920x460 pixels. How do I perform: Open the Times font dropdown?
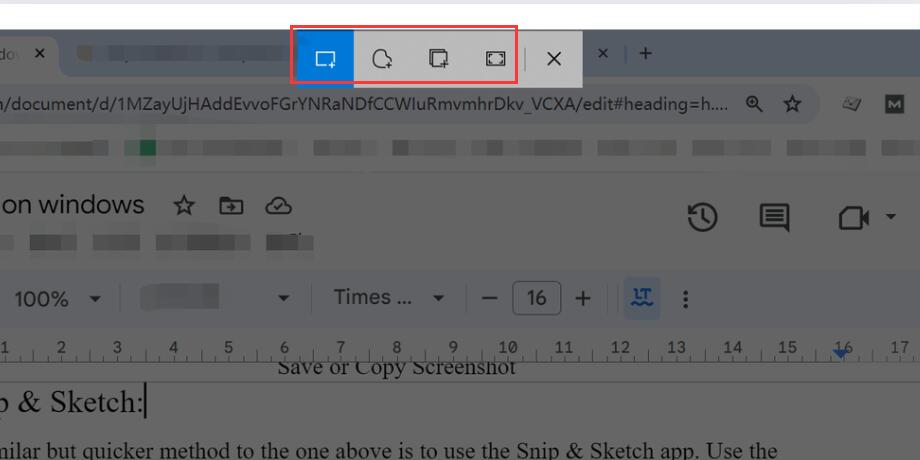point(389,298)
